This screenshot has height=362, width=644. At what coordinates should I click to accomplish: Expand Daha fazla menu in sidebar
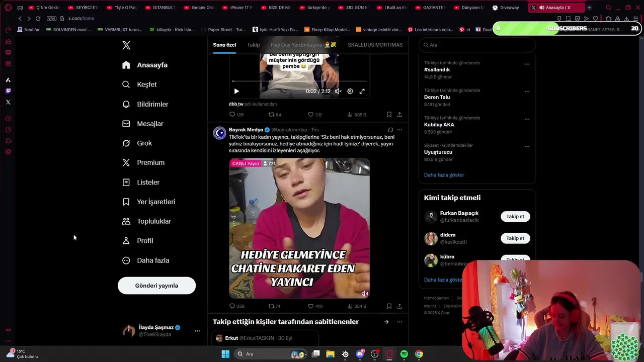tap(146, 260)
